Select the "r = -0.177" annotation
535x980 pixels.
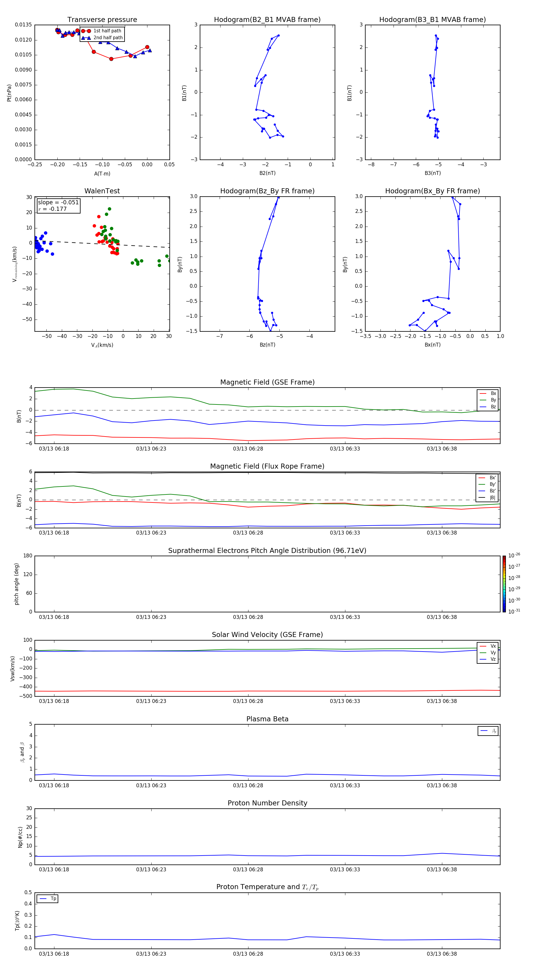[53, 209]
